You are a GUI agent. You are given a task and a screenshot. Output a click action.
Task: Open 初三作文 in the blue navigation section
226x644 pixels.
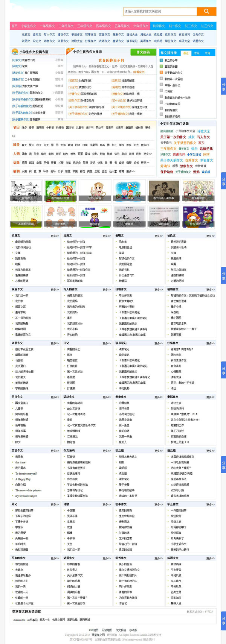click(x=207, y=26)
